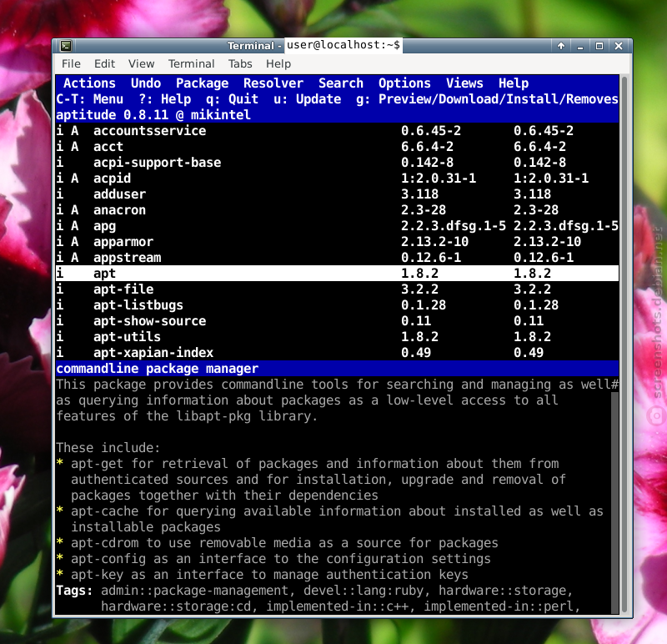The image size is (667, 644).
Task: Select the apt-file package
Action: 337,289
